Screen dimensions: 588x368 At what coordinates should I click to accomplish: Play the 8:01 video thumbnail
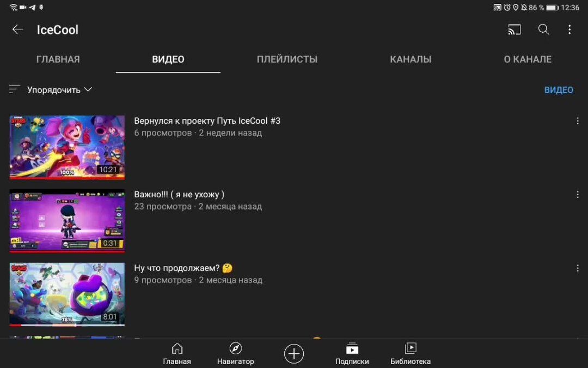pyautogui.click(x=67, y=294)
